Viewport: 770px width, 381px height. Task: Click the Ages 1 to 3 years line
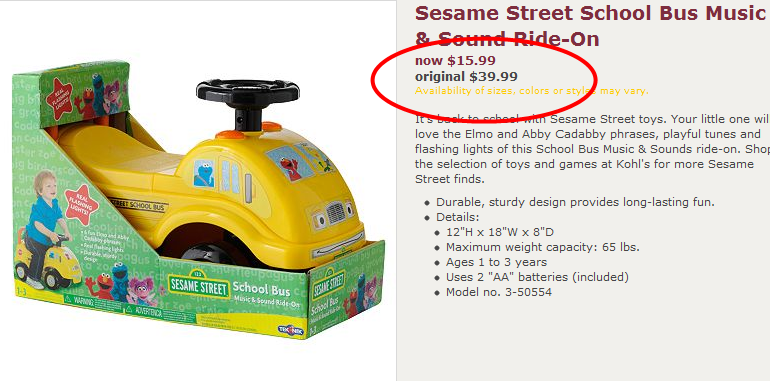click(x=496, y=262)
